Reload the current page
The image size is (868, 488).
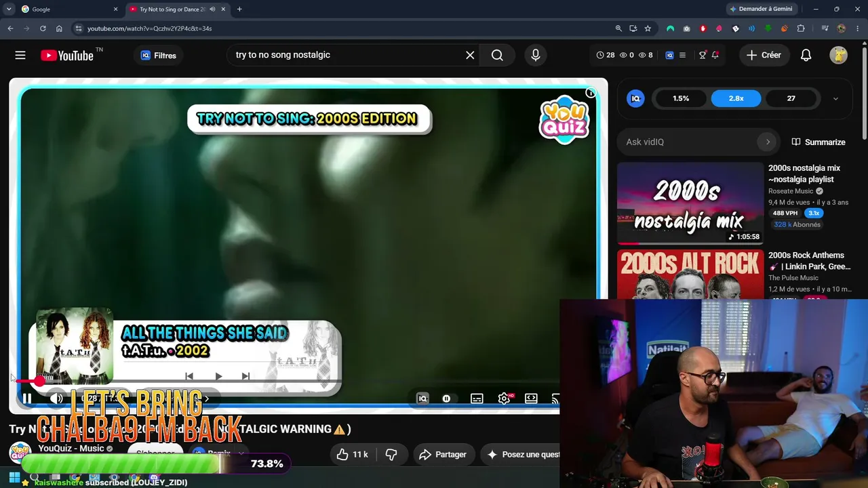point(43,28)
